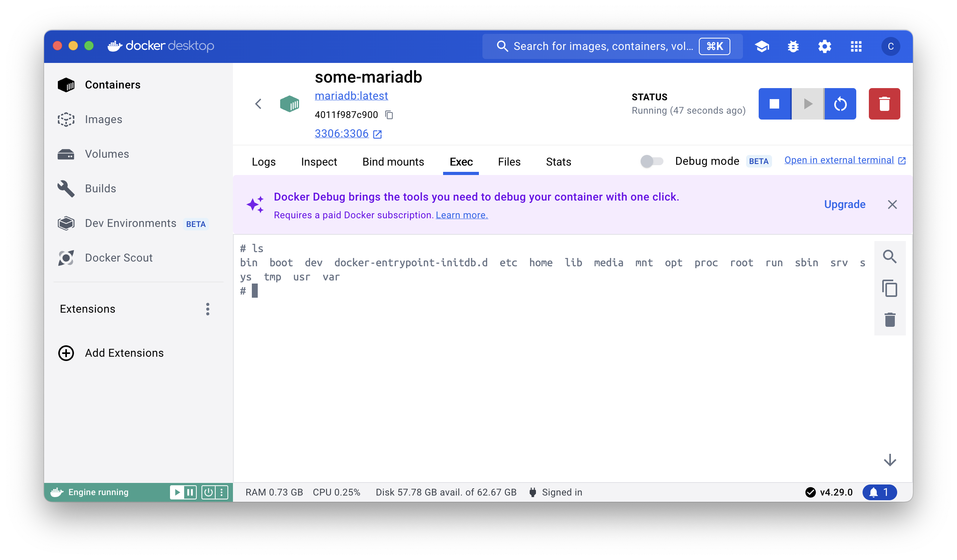The height and width of the screenshot is (560, 957).
Task: Go back with the left chevron
Action: click(x=258, y=104)
